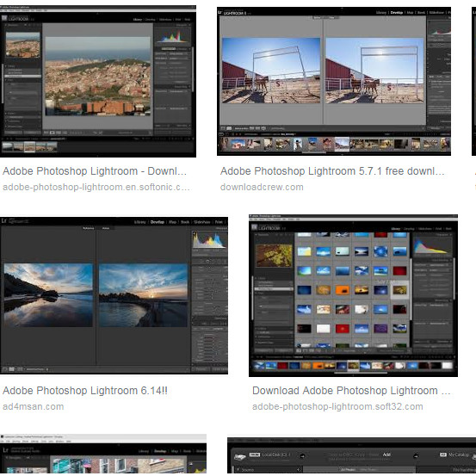The width and height of the screenshot is (476, 476).
Task: Open the Lightroom library grid view thumbnail
Action: 353,296
